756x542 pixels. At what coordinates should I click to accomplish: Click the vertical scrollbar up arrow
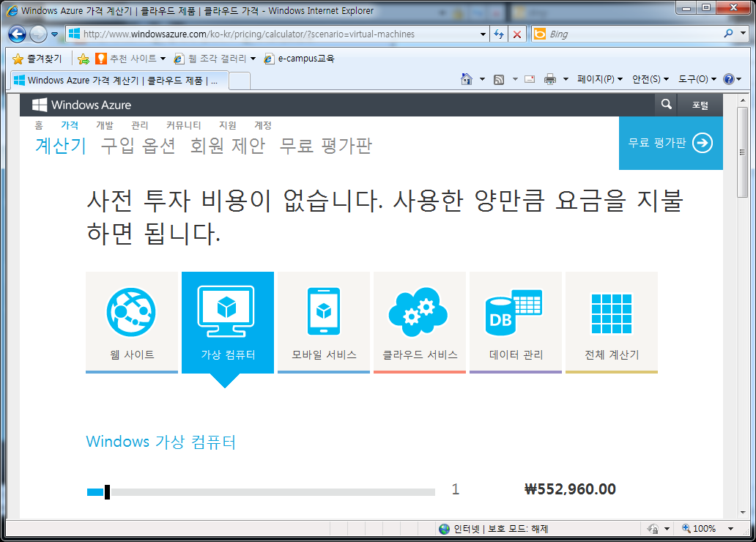pos(743,100)
